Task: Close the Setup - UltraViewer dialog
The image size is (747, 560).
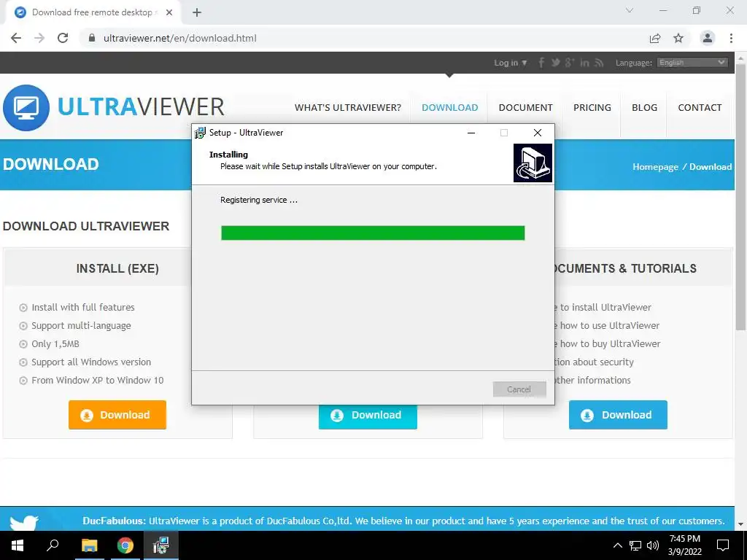Action: [538, 133]
